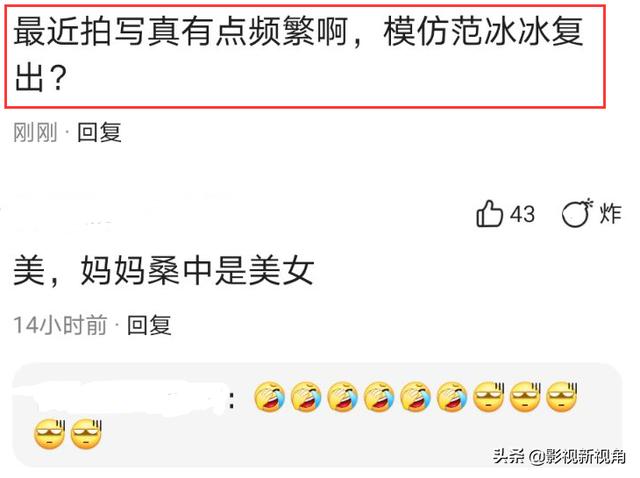Tap the bomb icon beside 炸
The width and height of the screenshot is (640, 478).
tap(577, 213)
